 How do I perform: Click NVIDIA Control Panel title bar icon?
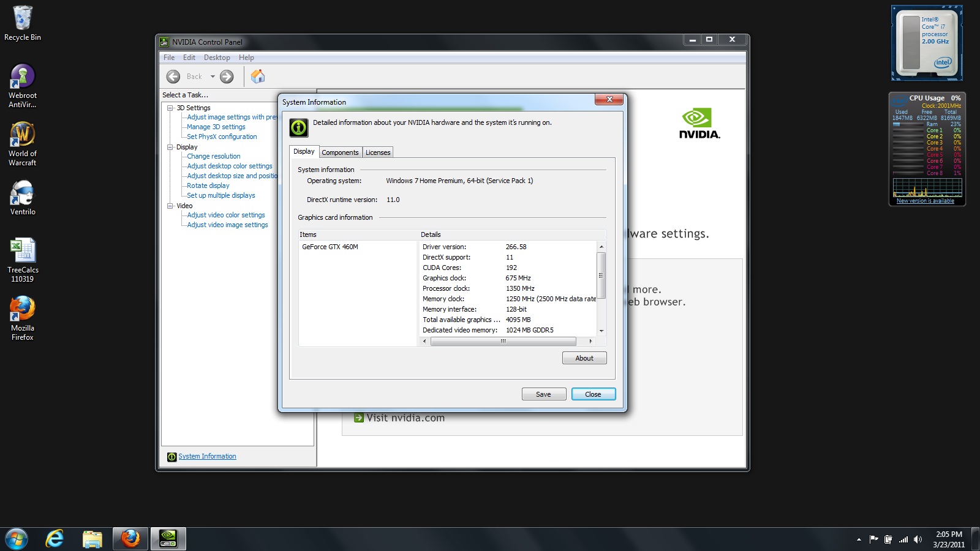pos(164,42)
